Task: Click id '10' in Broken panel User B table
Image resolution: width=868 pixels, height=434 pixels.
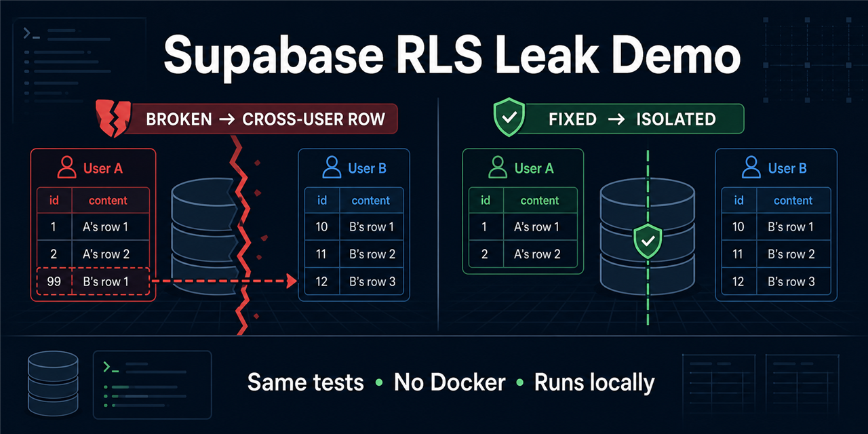Action: [x=322, y=227]
